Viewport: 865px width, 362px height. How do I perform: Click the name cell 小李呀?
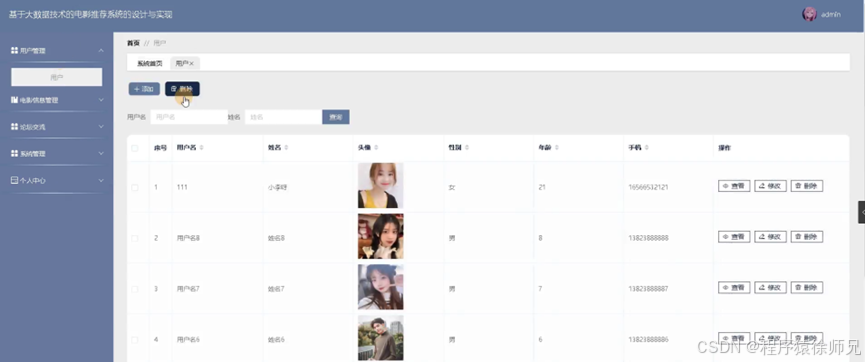point(277,188)
